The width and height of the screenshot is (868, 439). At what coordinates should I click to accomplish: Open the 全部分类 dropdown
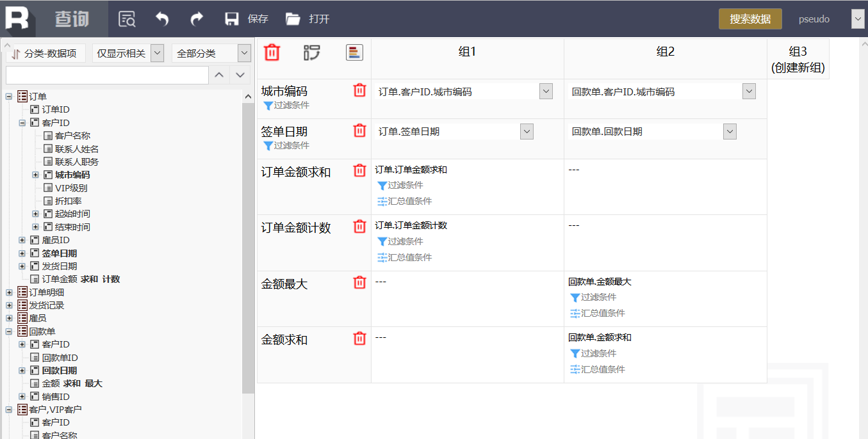[x=244, y=53]
